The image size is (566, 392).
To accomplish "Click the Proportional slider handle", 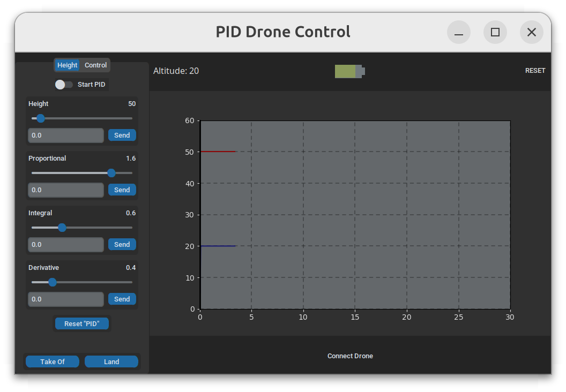I will [111, 173].
